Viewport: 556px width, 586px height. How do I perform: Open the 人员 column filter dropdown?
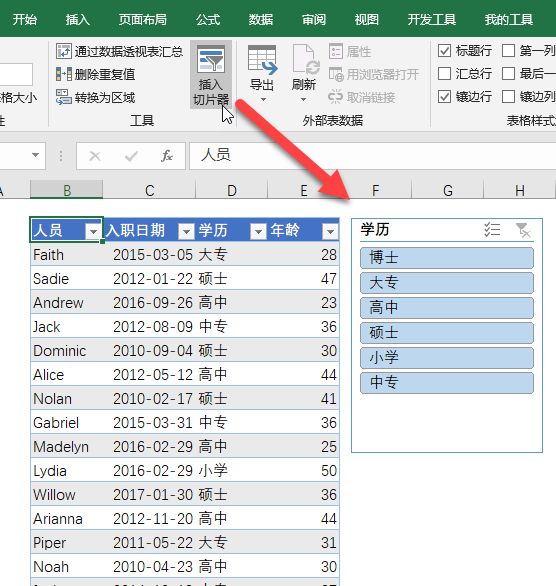[93, 231]
